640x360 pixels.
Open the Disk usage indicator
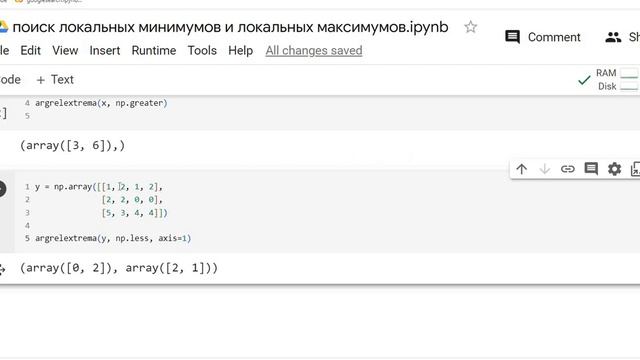tap(618, 87)
